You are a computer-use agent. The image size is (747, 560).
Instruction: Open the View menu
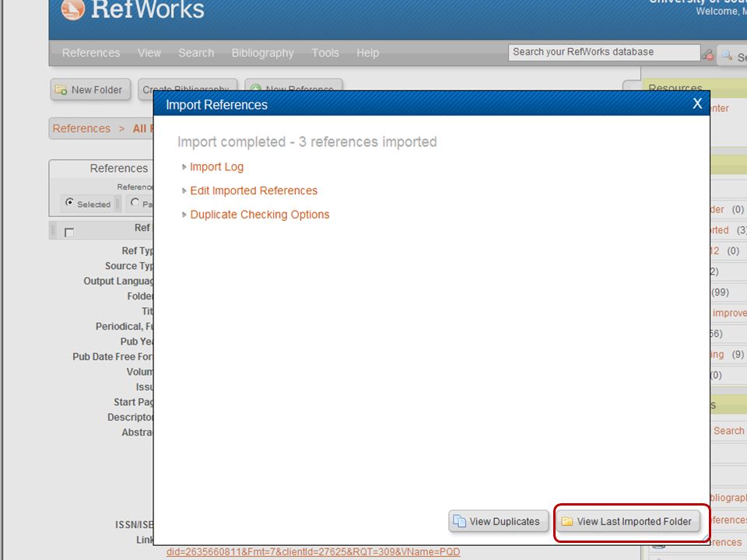[x=149, y=53]
